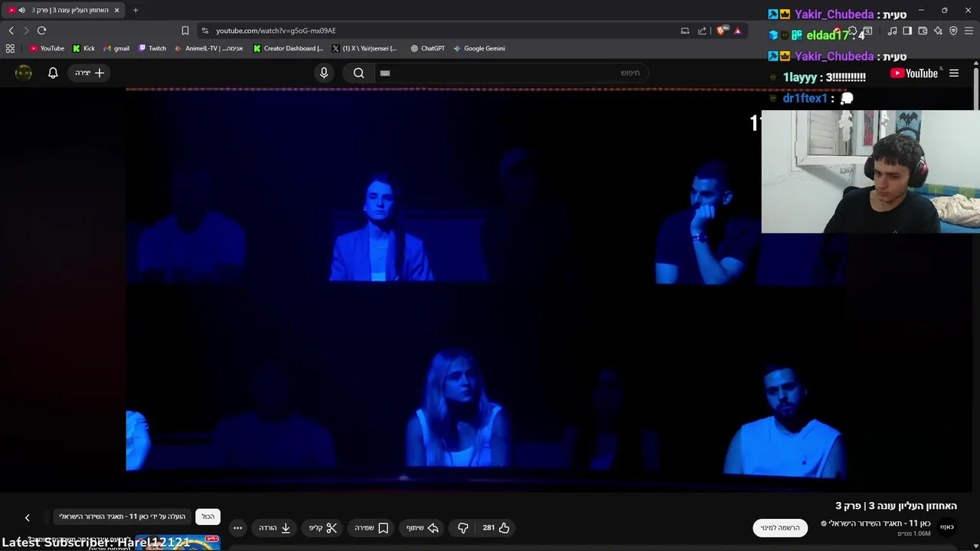Click the address bar URL
980x551 pixels.
click(276, 31)
